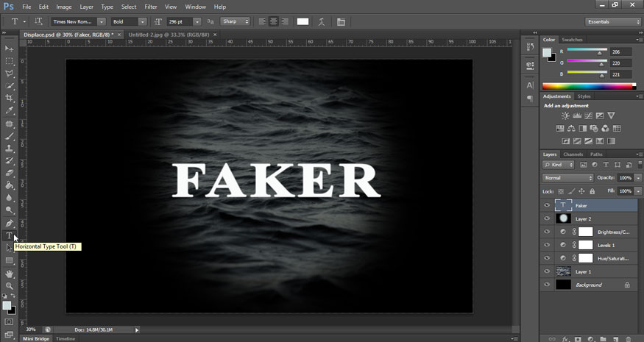Open the Fill slider dropdown arrow
This screenshot has height=342, width=644.
pyautogui.click(x=638, y=191)
